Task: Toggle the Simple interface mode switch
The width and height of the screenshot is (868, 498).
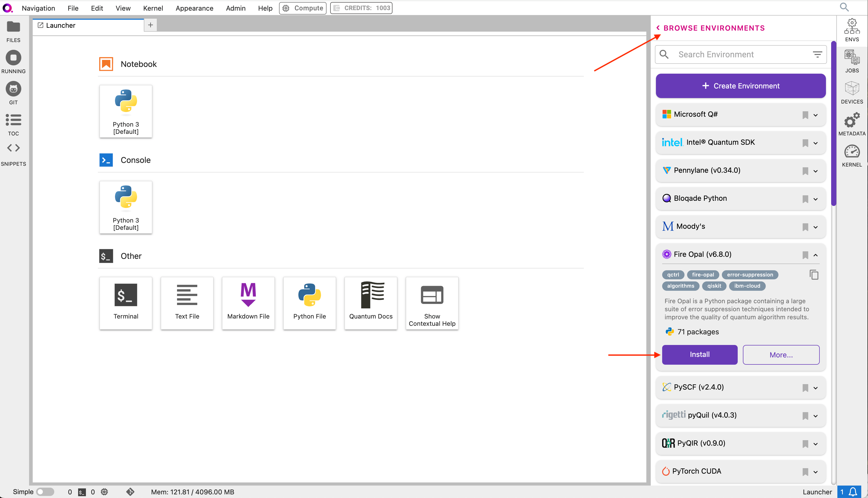Action: (x=45, y=492)
